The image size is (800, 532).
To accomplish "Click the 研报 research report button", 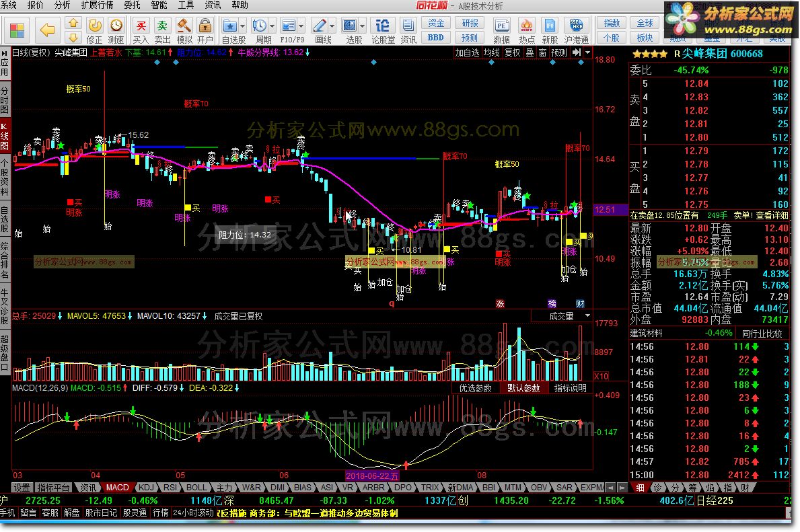I will tap(470, 23).
